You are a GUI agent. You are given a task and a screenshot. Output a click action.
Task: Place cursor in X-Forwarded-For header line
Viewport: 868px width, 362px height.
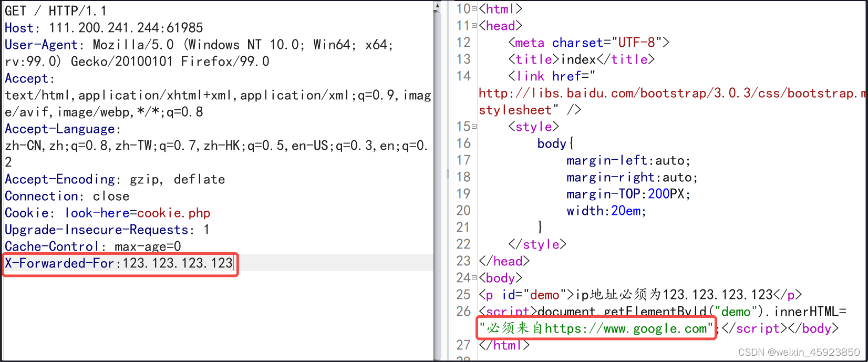tap(119, 263)
